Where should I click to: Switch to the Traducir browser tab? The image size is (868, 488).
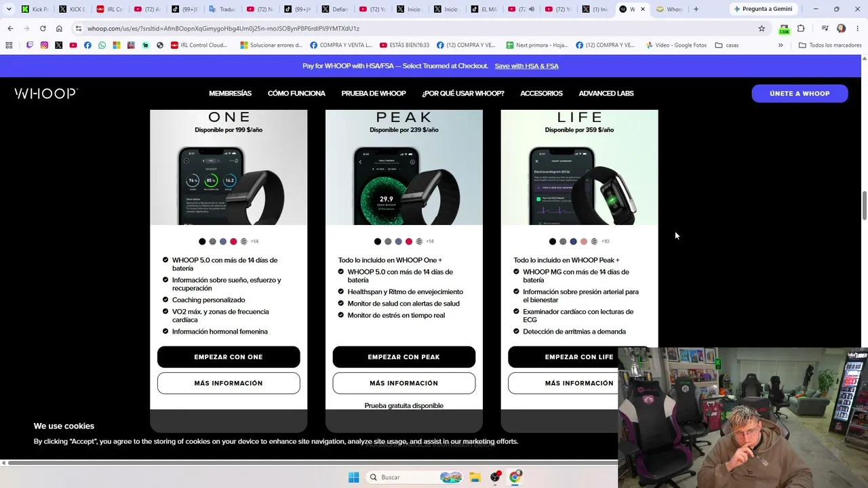222,9
